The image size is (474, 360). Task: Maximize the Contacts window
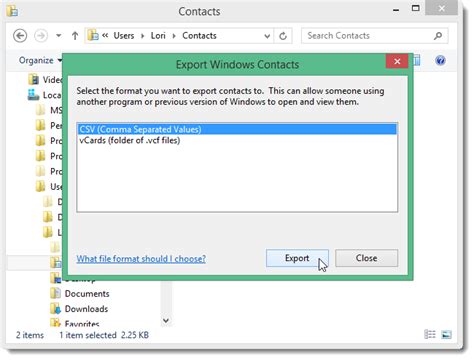tap(416, 8)
